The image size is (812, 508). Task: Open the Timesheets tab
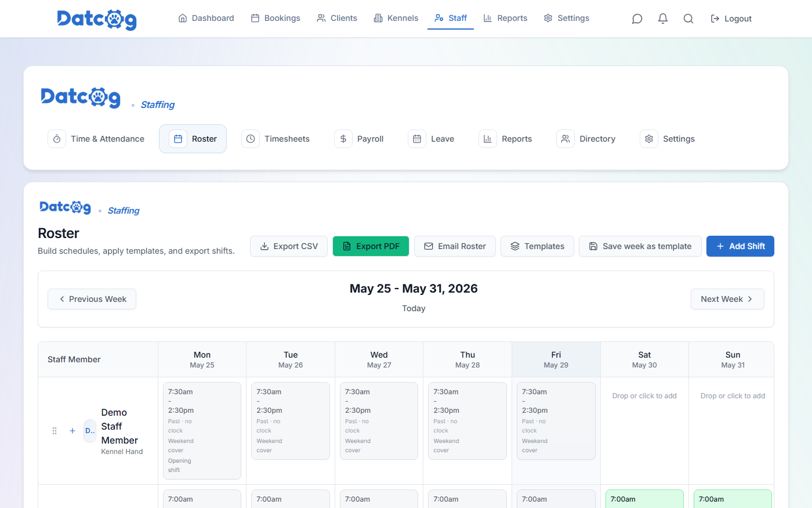click(x=275, y=139)
